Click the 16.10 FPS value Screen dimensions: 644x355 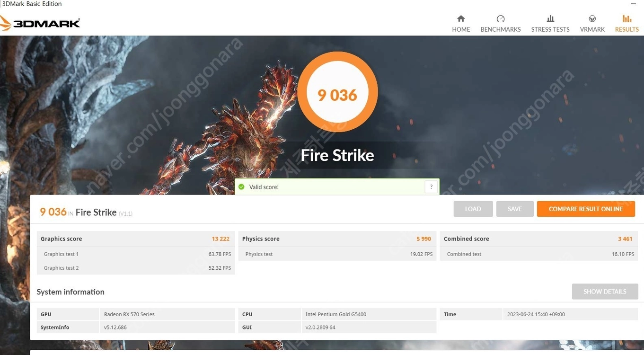(x=623, y=254)
